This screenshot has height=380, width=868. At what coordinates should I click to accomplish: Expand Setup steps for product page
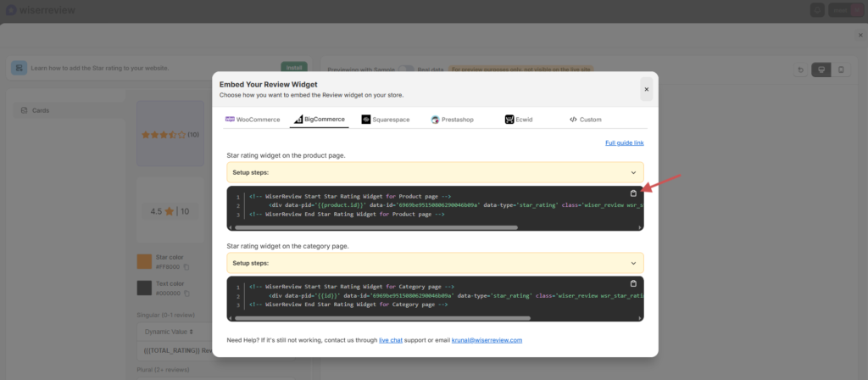pos(435,172)
